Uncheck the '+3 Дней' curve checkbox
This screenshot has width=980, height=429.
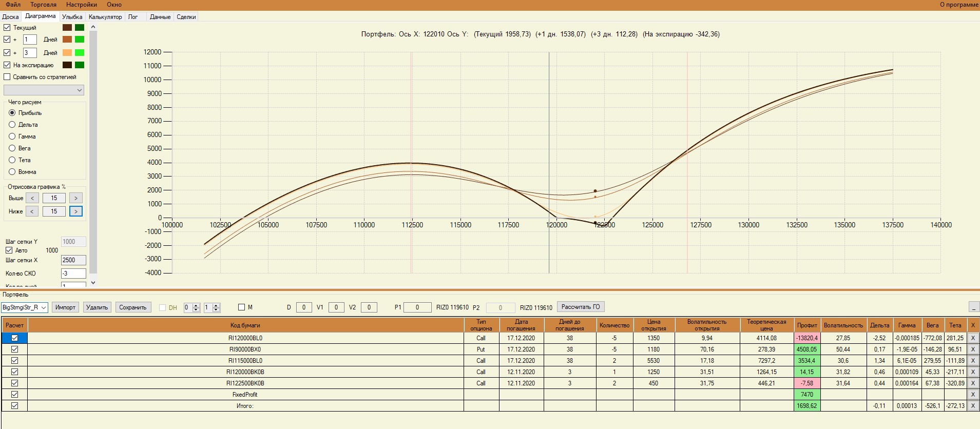point(7,53)
